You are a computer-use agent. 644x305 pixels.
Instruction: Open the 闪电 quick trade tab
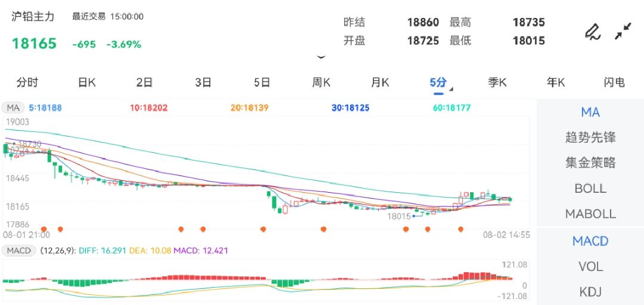(614, 82)
